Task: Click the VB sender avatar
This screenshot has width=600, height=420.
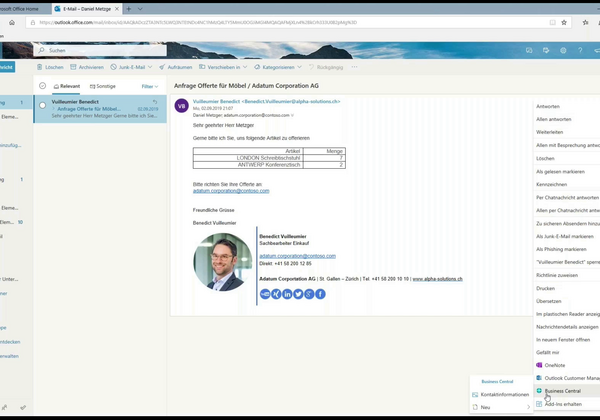Action: tap(181, 106)
